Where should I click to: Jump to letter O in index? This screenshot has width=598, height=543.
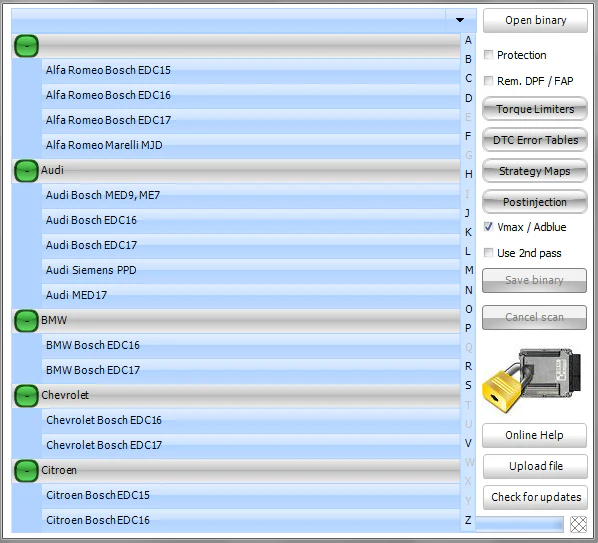coord(469,309)
